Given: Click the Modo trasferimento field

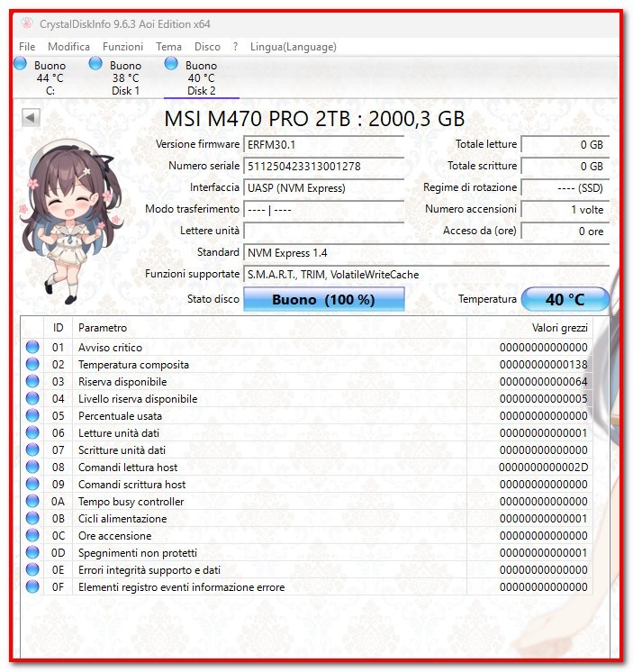Looking at the screenshot, I should (324, 210).
